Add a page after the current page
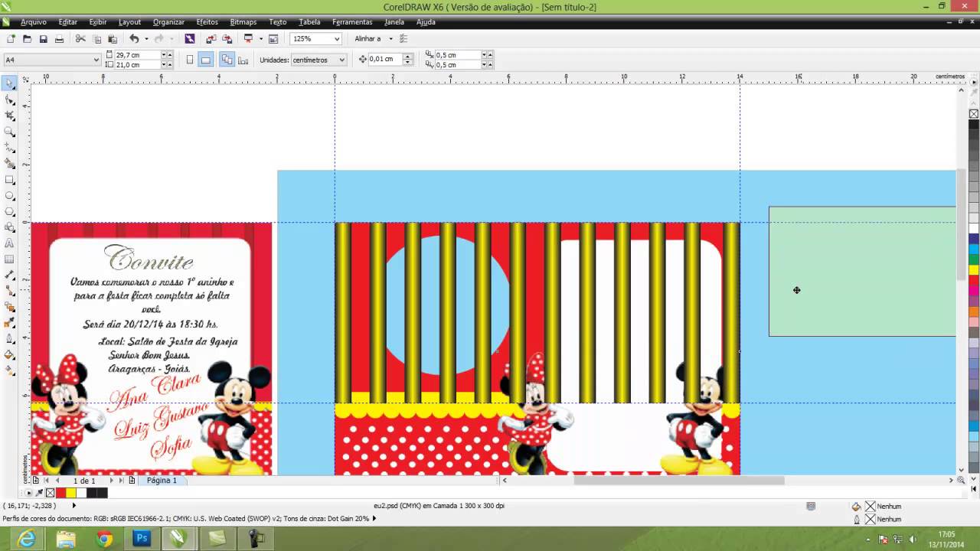The width and height of the screenshot is (980, 551). (132, 481)
